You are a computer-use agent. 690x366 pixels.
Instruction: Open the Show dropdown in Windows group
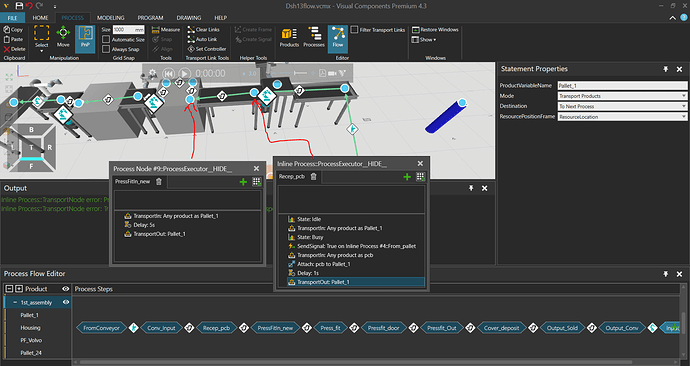tap(424, 40)
